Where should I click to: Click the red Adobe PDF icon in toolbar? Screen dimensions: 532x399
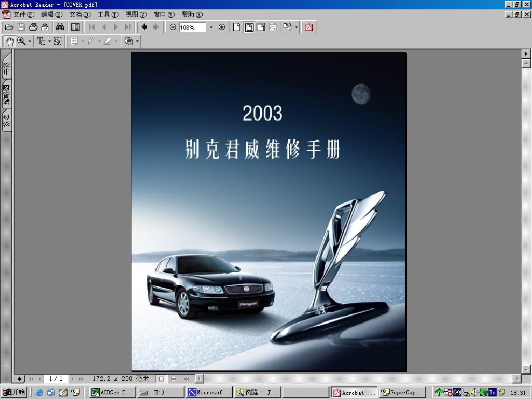click(x=309, y=28)
